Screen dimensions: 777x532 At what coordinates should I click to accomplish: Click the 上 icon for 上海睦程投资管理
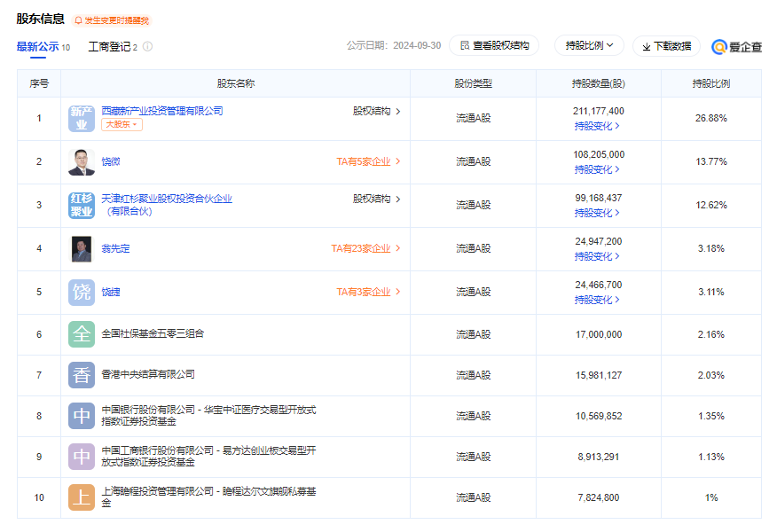[82, 497]
